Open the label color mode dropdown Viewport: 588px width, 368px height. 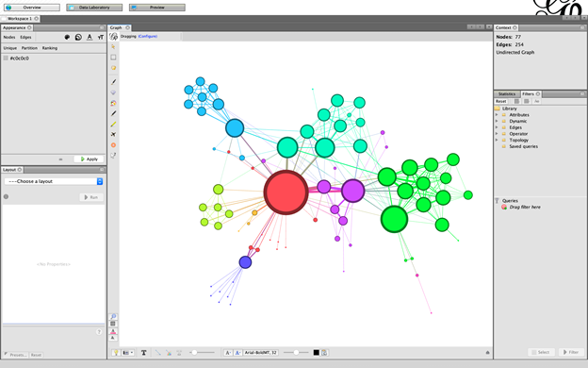coord(237,353)
